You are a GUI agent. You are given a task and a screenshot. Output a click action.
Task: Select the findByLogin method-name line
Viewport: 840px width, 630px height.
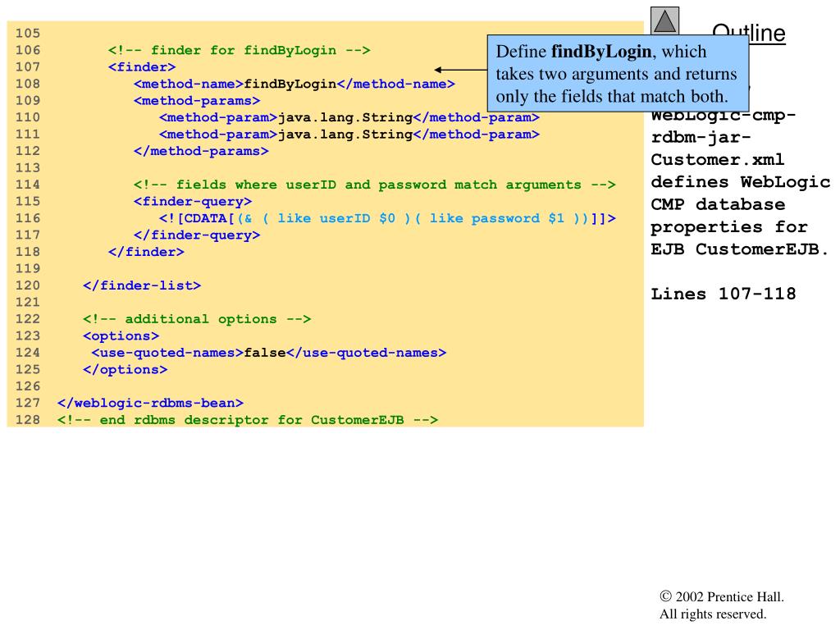[294, 84]
